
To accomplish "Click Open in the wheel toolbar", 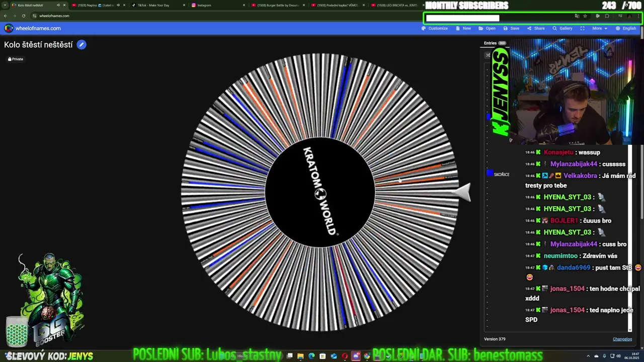I will [x=487, y=28].
